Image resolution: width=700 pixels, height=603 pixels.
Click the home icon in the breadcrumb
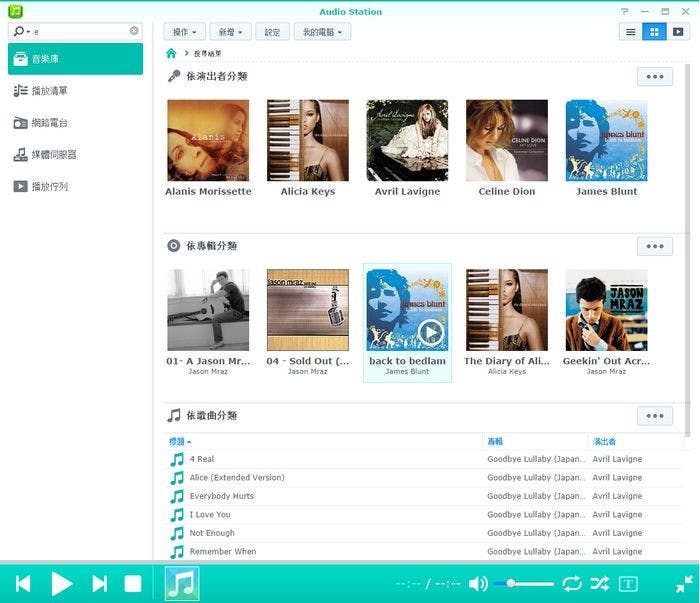click(171, 53)
